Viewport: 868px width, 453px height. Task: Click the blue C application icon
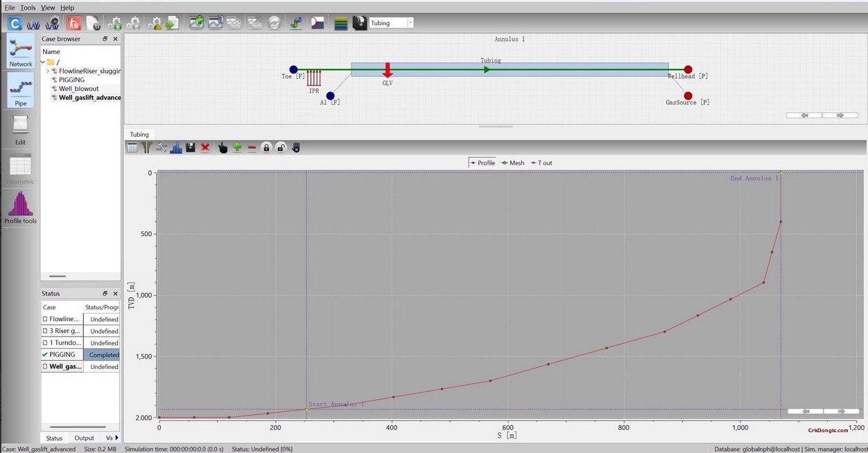point(15,23)
